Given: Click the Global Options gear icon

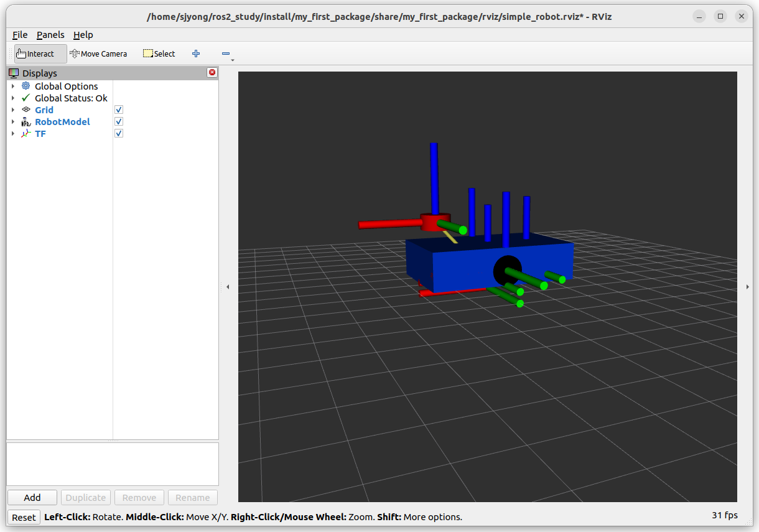Looking at the screenshot, I should (26, 86).
